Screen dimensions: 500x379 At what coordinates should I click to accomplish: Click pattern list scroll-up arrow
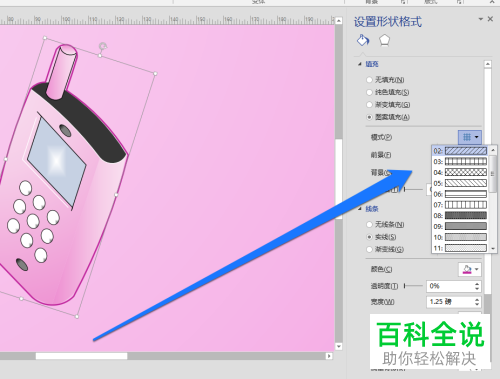coord(493,149)
